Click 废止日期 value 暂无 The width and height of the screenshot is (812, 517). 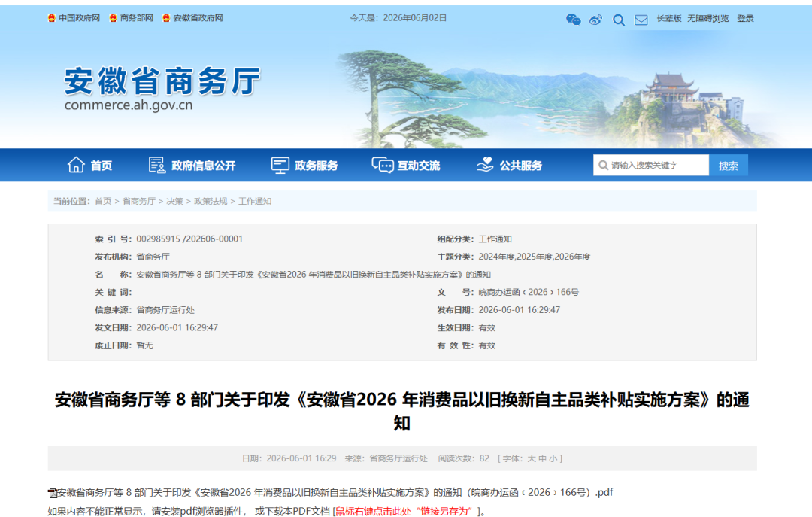[x=144, y=346]
